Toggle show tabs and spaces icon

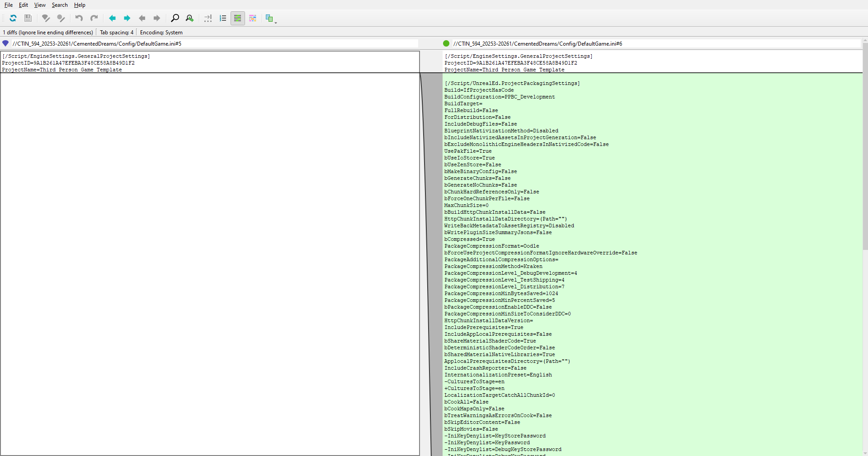208,18
